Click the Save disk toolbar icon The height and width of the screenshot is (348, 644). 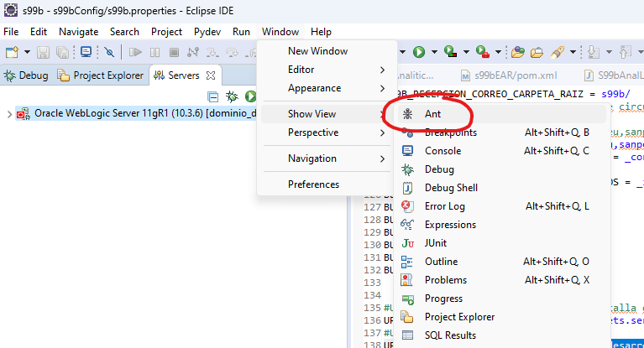pos(43,52)
